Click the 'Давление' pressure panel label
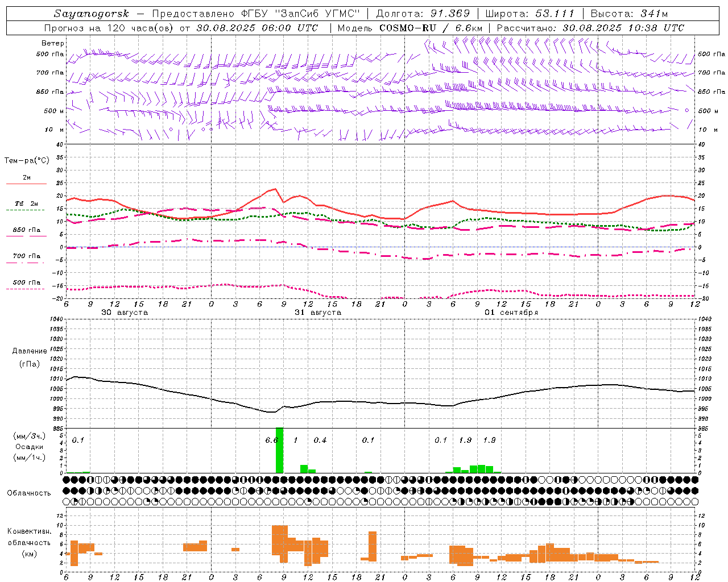The width and height of the screenshot is (728, 582). pos(28,351)
